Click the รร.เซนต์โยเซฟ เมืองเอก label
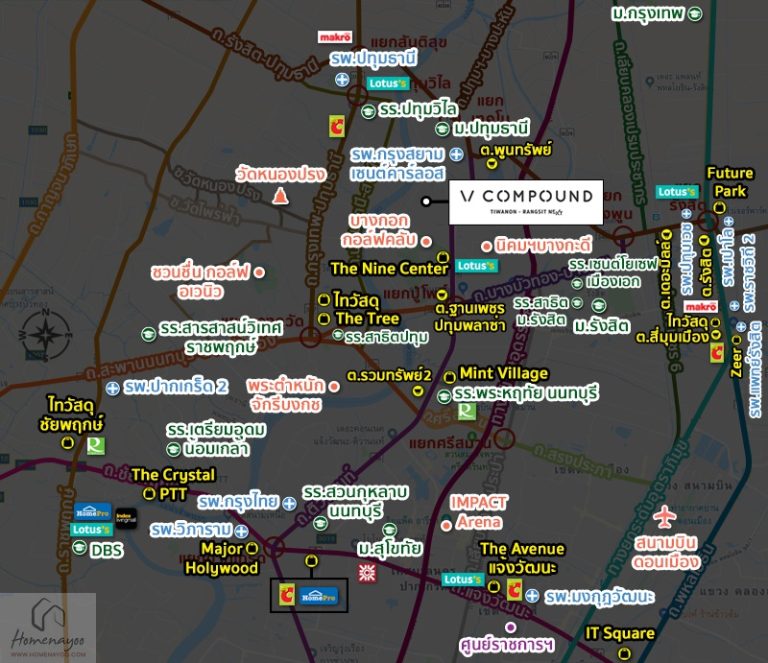Screen dimensions: 768x663 pyautogui.click(x=613, y=273)
